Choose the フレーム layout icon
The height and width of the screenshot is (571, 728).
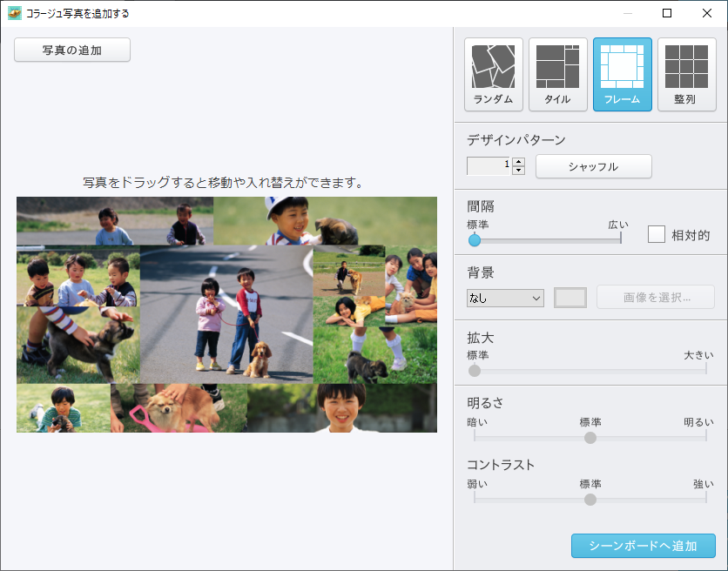pos(623,74)
